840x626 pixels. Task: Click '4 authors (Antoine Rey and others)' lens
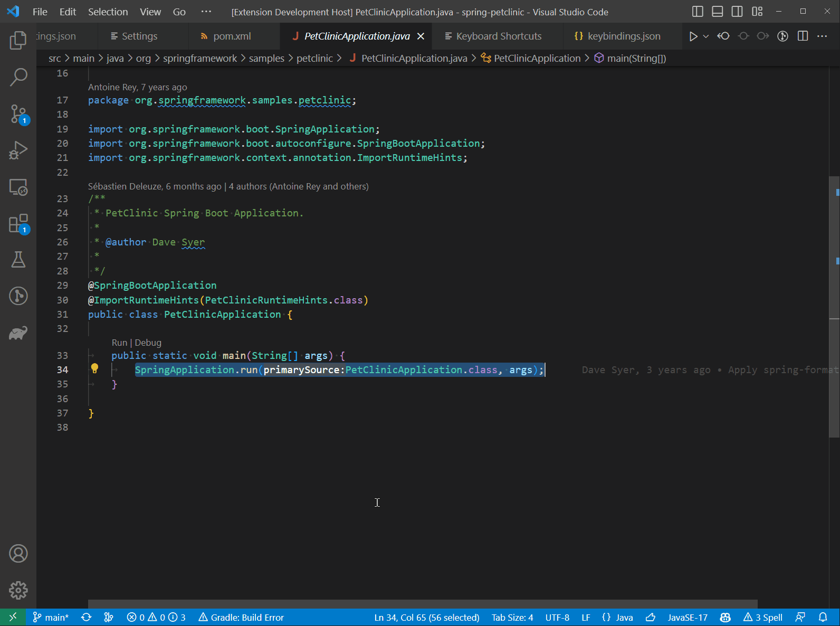coord(299,186)
